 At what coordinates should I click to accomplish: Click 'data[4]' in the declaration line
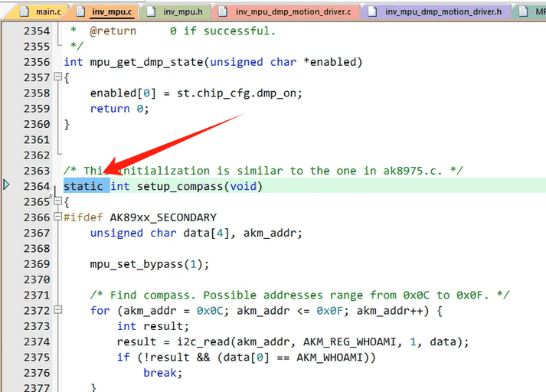tap(206, 233)
